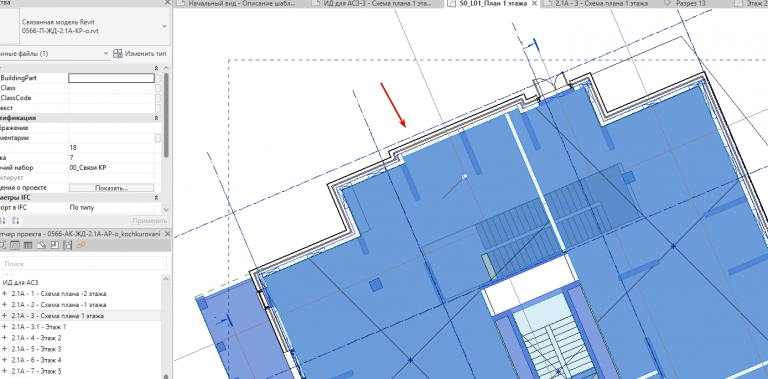
Task: Expand 2.1A - 6 - Этаж 4 node
Action: pos(4,360)
